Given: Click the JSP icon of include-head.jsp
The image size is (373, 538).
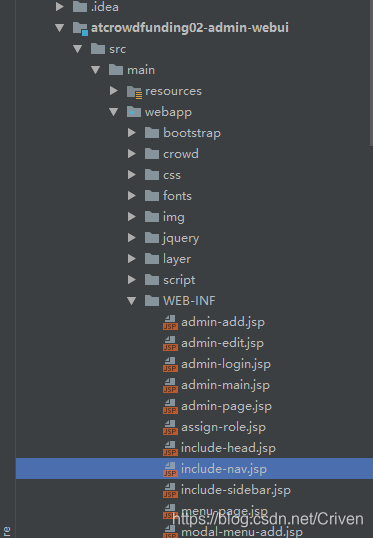Looking at the screenshot, I should 170,448.
